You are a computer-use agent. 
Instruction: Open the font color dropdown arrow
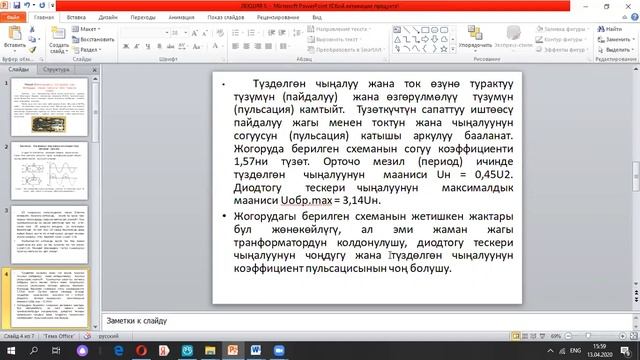pos(223,47)
